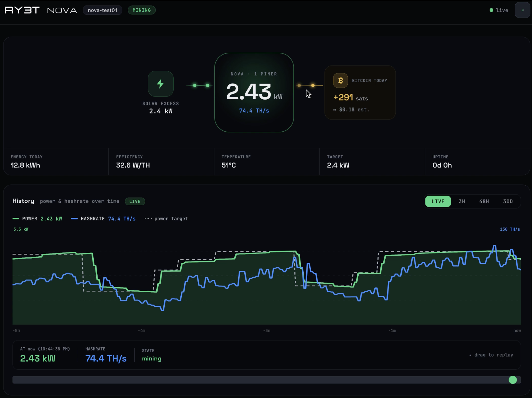
Task: Click the AT now 2.43 kW readout
Action: click(x=45, y=355)
